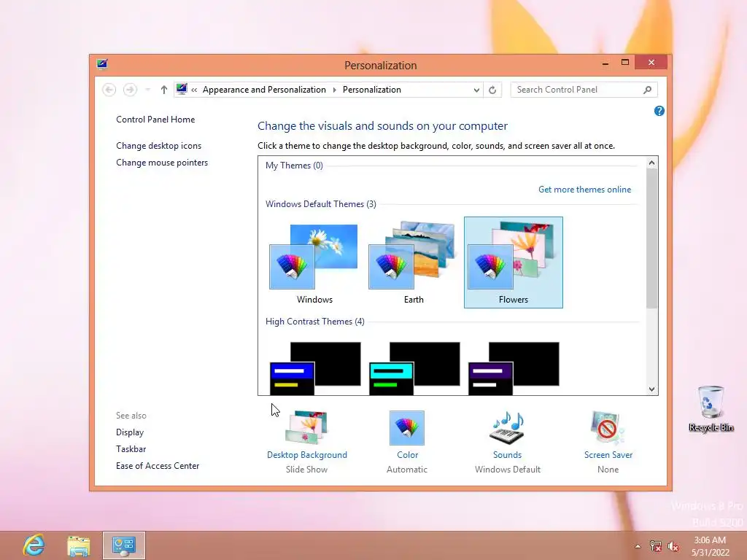Click the Windows Default Themes (3) heading
Image resolution: width=747 pixels, height=560 pixels.
[x=321, y=204]
